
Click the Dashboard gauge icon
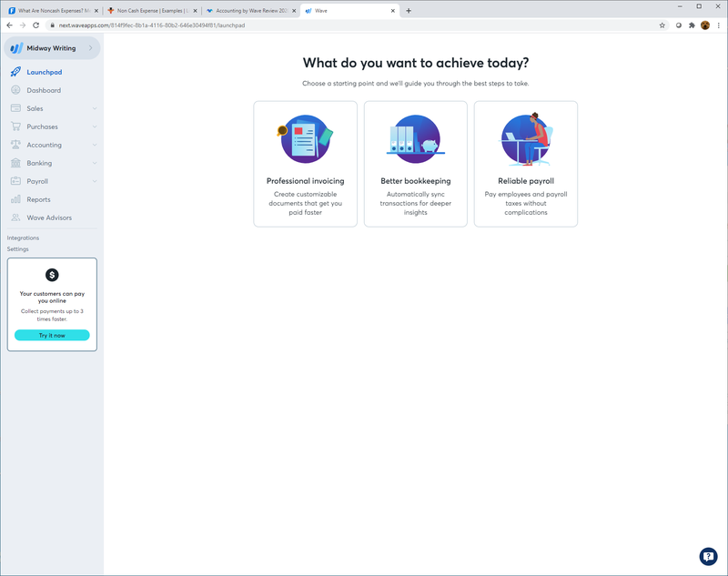coord(15,90)
